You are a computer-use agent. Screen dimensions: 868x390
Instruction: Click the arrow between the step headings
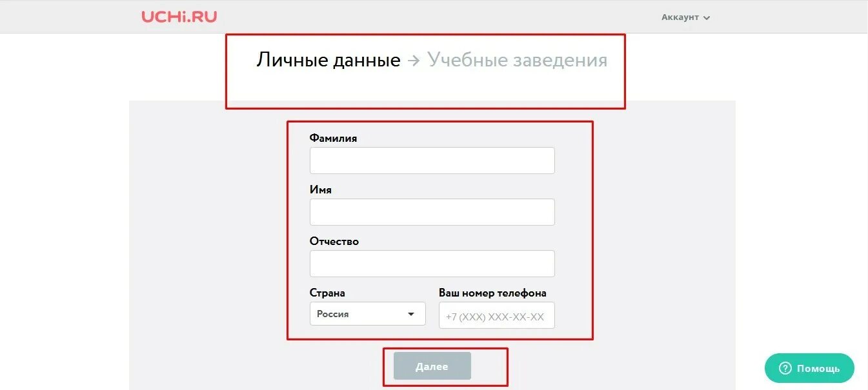tap(414, 61)
